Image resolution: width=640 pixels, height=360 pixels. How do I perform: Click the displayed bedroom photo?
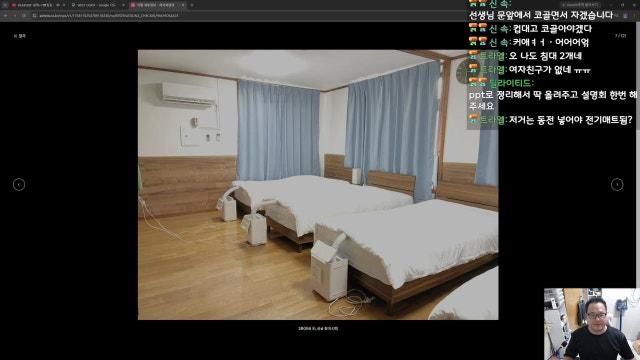click(x=318, y=184)
